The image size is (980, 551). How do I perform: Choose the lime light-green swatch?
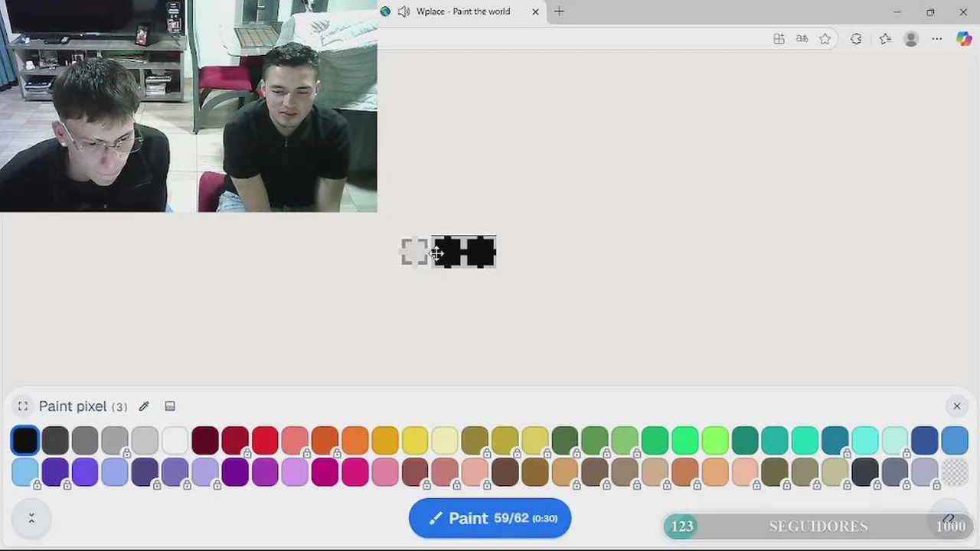coord(715,441)
